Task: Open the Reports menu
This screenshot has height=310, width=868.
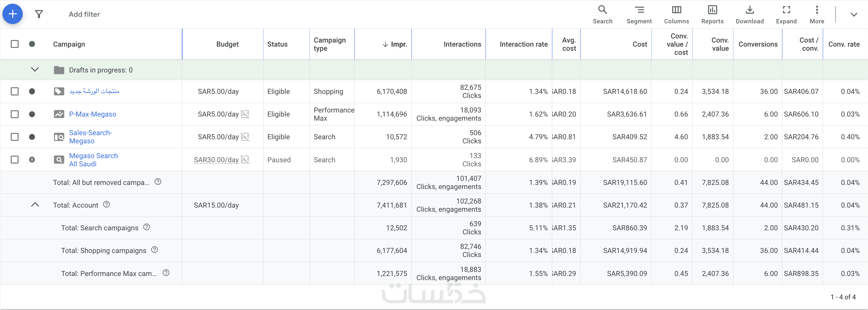Action: click(712, 14)
